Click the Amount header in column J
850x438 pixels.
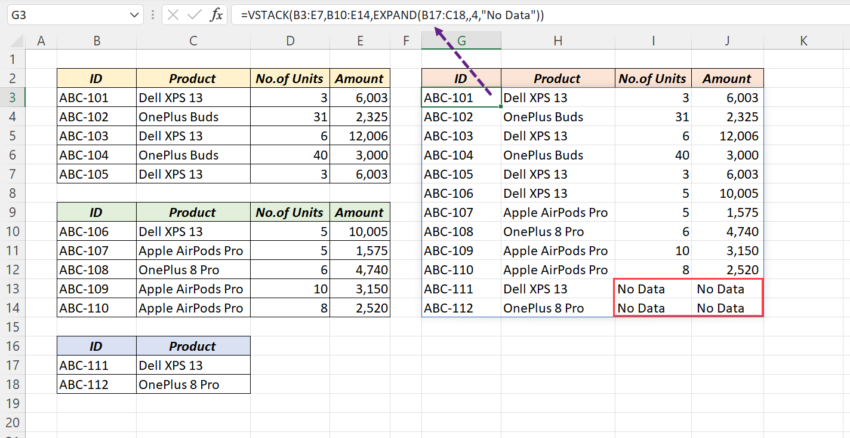pos(727,79)
